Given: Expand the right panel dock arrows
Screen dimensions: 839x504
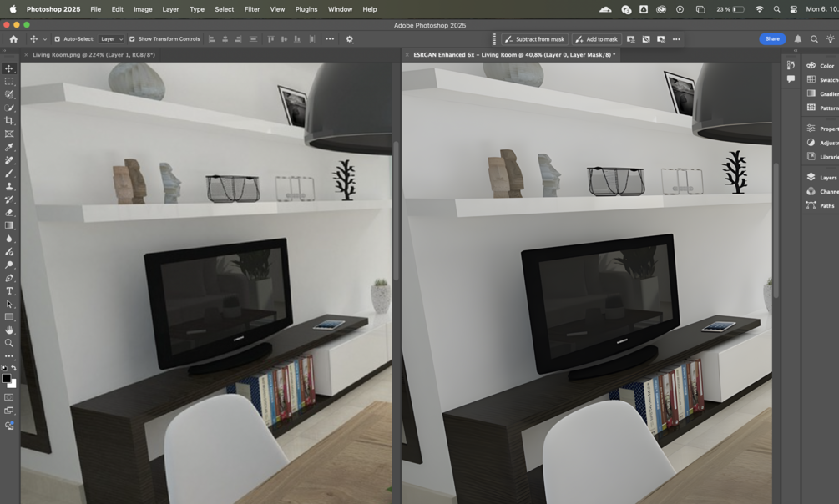Looking at the screenshot, I should tap(795, 51).
